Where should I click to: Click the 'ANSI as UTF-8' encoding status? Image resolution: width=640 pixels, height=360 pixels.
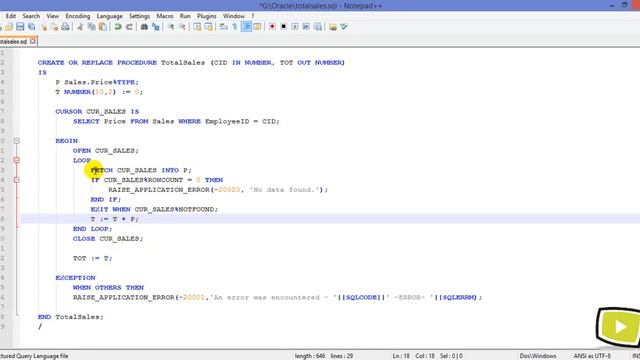[x=592, y=356]
